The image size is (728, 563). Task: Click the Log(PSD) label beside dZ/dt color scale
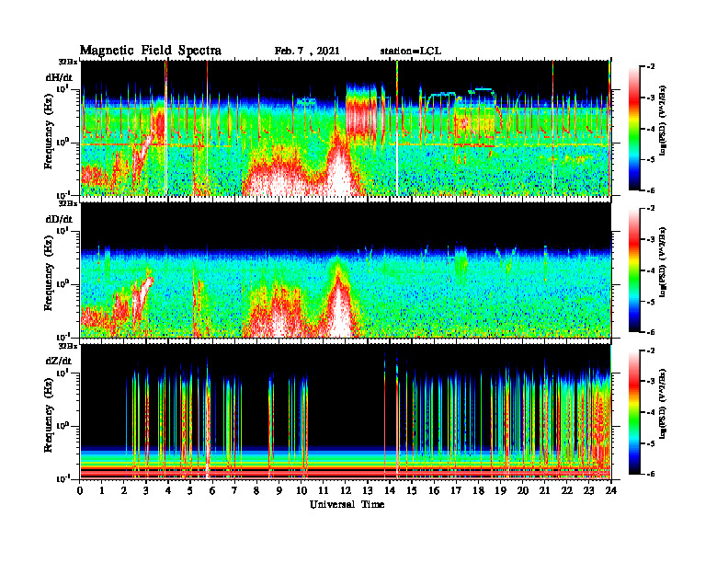[x=663, y=404]
